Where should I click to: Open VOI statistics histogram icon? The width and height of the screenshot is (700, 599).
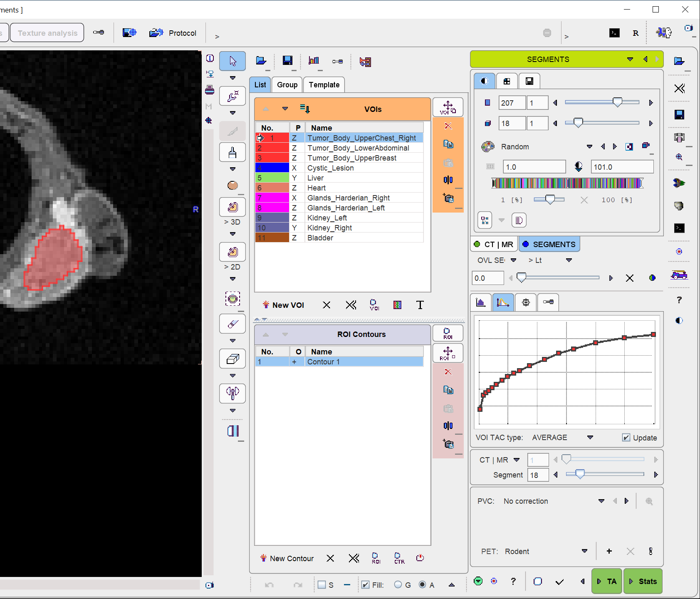click(x=314, y=61)
